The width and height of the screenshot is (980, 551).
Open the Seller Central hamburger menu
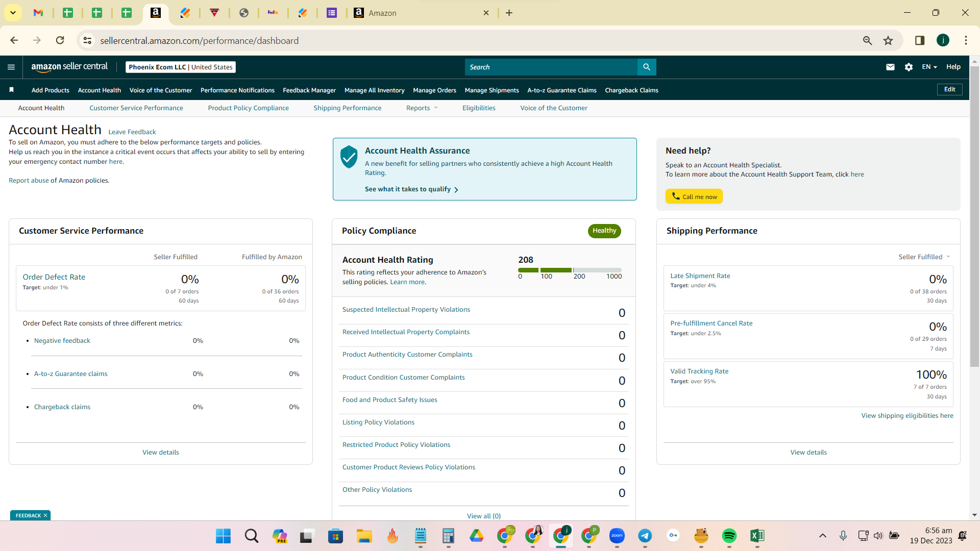pos(11,67)
